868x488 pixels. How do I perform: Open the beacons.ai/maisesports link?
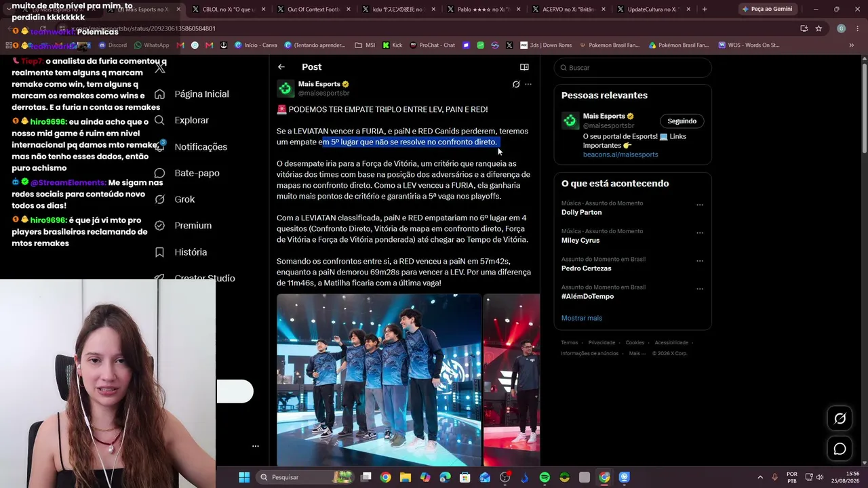620,155
